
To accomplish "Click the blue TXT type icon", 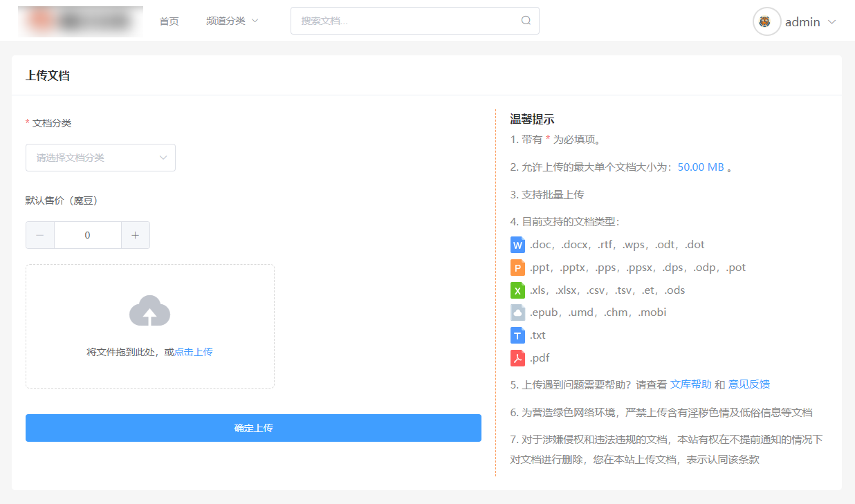I will (517, 335).
